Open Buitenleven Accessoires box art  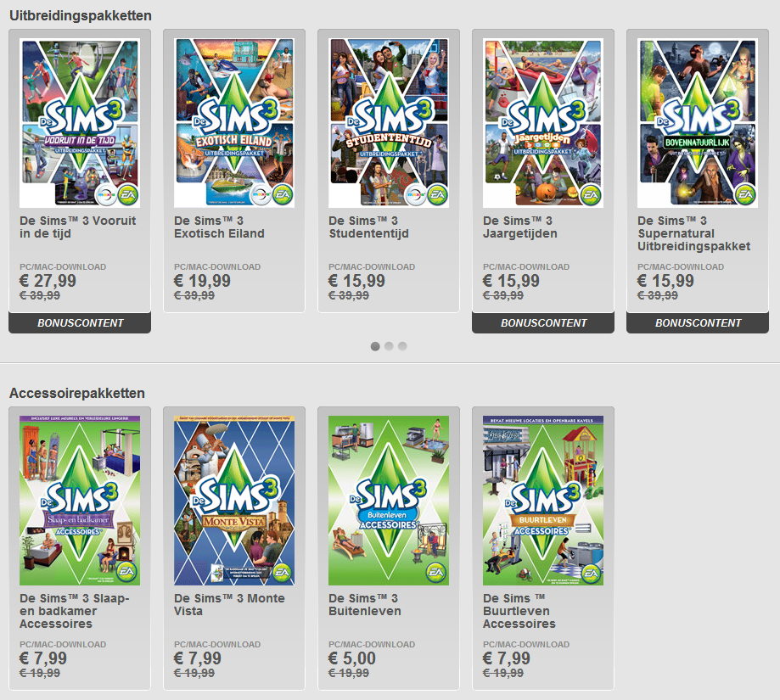point(389,501)
